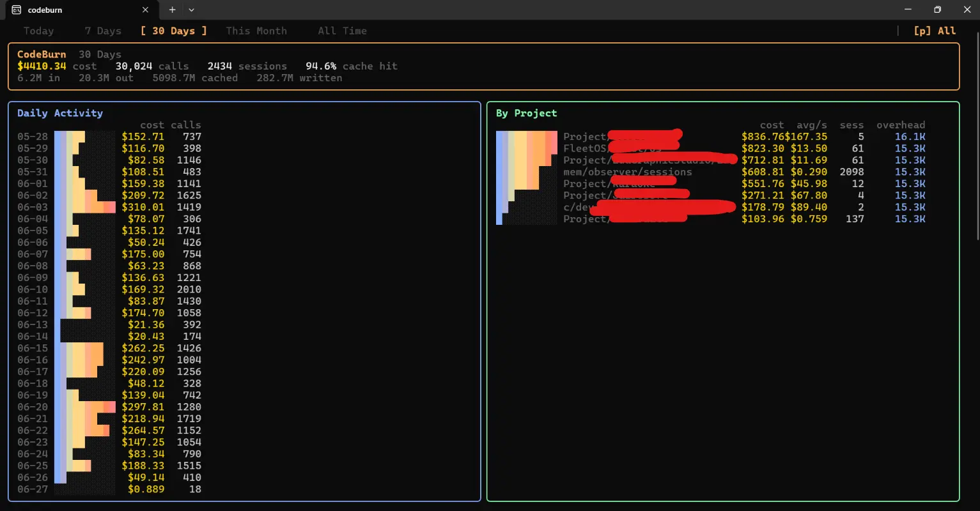Switch to the Today period tab
Screen dimensions: 980x511
click(x=38, y=31)
